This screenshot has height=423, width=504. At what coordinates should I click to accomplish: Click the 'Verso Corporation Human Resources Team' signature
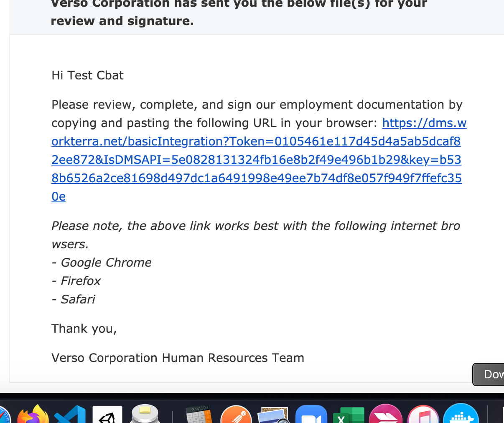178,358
